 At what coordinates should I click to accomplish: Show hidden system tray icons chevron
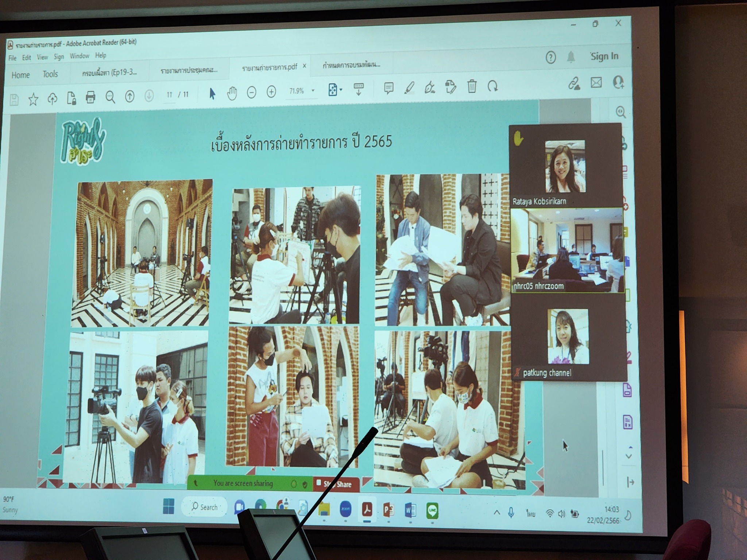pos(497,513)
